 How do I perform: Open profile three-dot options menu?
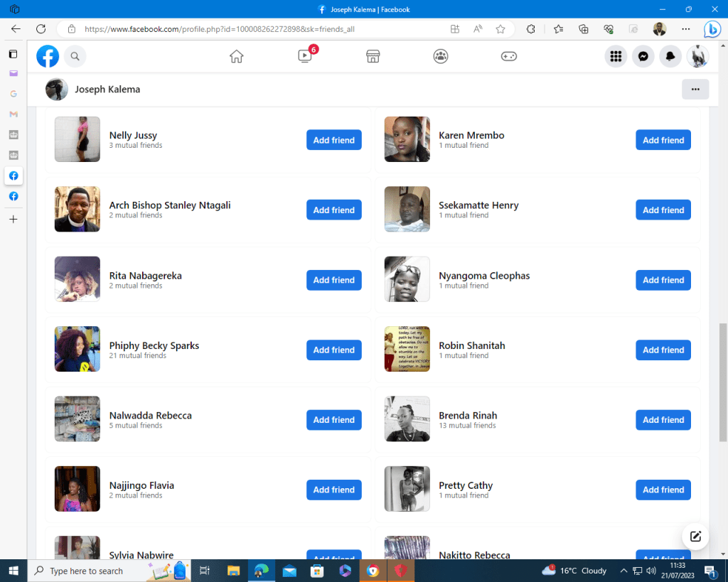tap(695, 90)
